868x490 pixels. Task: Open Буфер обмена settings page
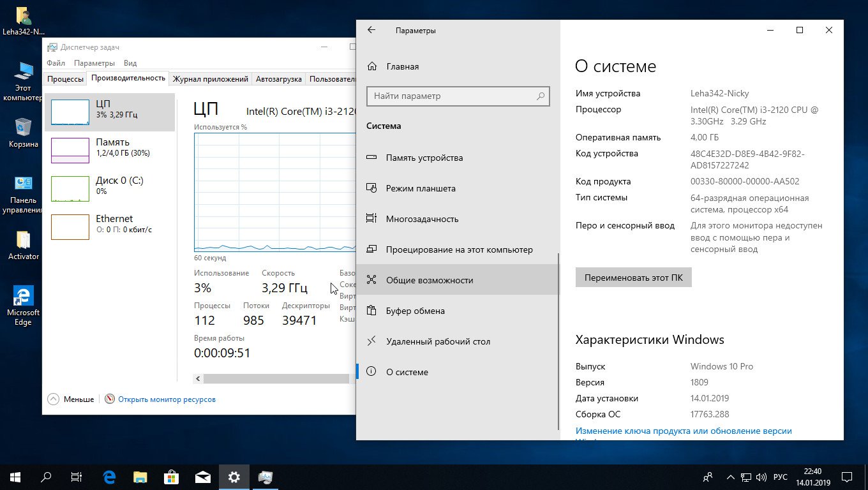tap(457, 311)
